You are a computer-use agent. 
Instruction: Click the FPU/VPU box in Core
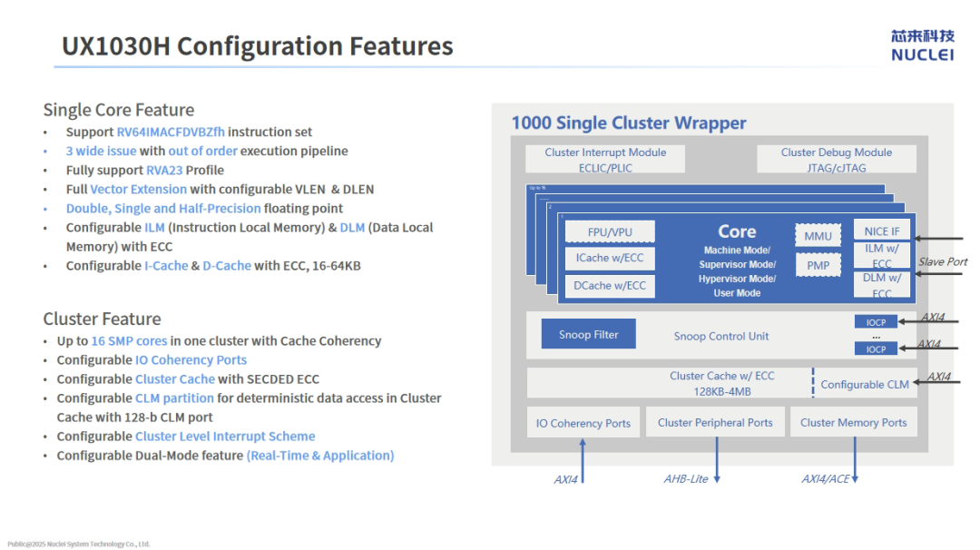609,232
